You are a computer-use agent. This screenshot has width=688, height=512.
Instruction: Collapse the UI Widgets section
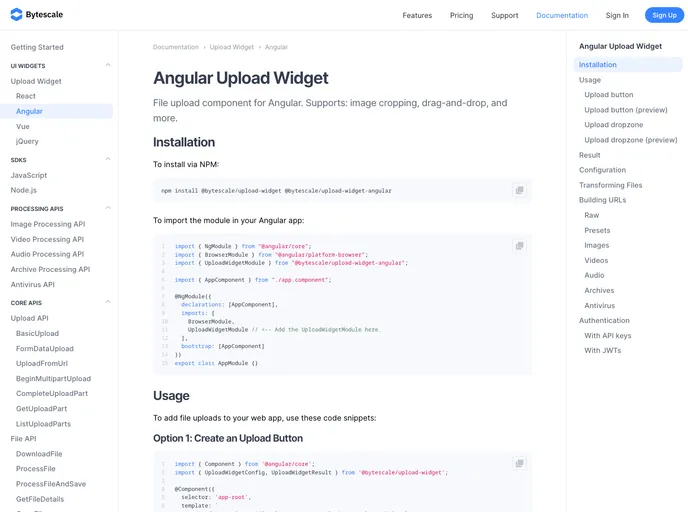tap(108, 65)
